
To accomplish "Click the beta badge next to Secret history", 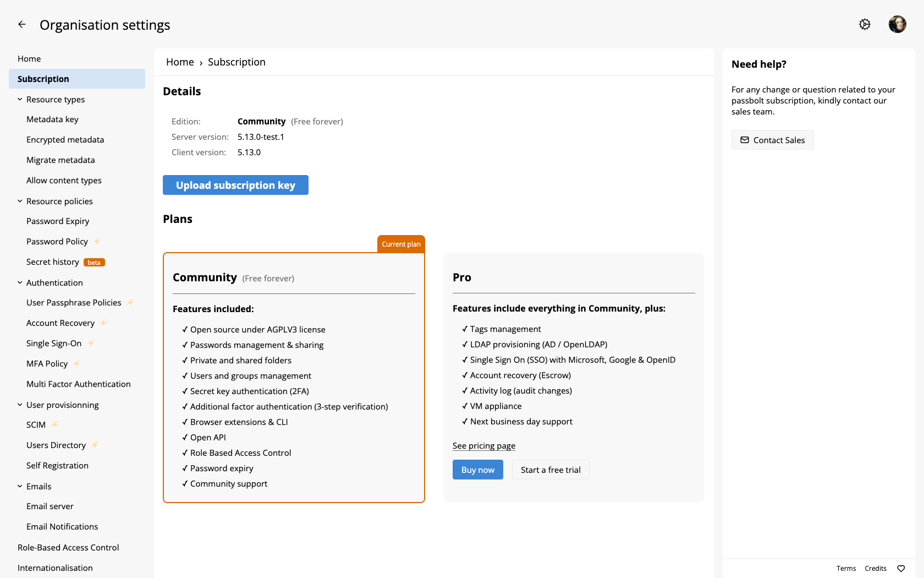I will [94, 263].
